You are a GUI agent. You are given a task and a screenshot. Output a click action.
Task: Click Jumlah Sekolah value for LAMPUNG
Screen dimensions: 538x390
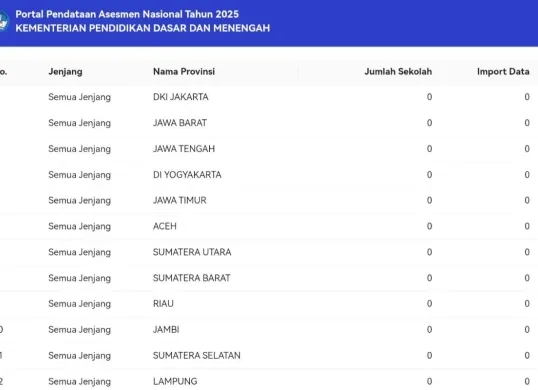[429, 381]
